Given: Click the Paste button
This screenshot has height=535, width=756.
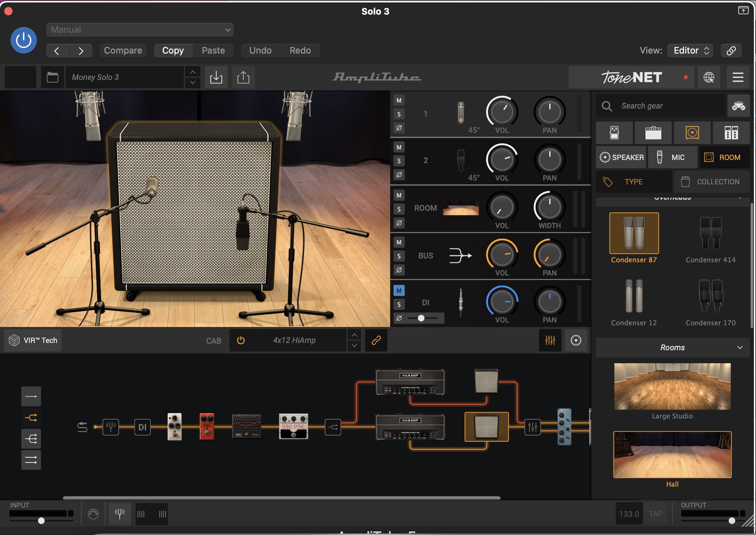Looking at the screenshot, I should click(213, 51).
